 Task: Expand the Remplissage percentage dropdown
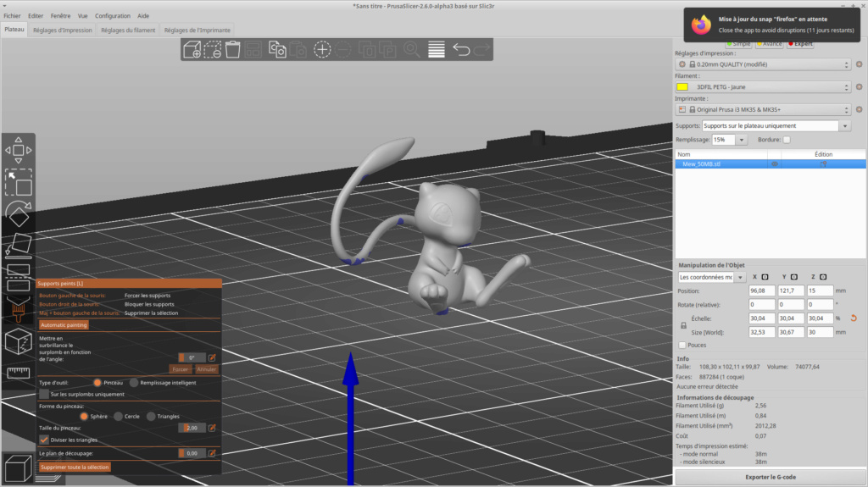[741, 140]
